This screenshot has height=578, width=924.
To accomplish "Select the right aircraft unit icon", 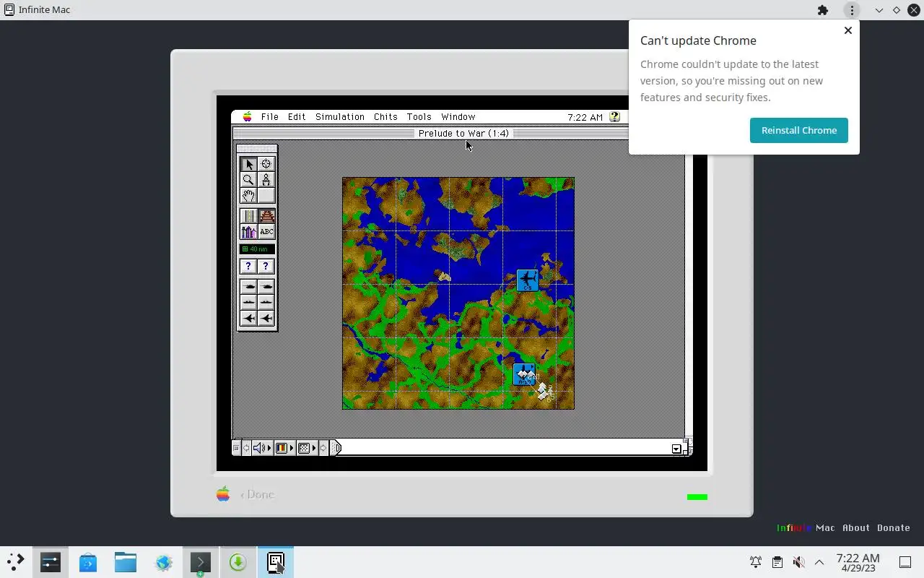I will [266, 318].
